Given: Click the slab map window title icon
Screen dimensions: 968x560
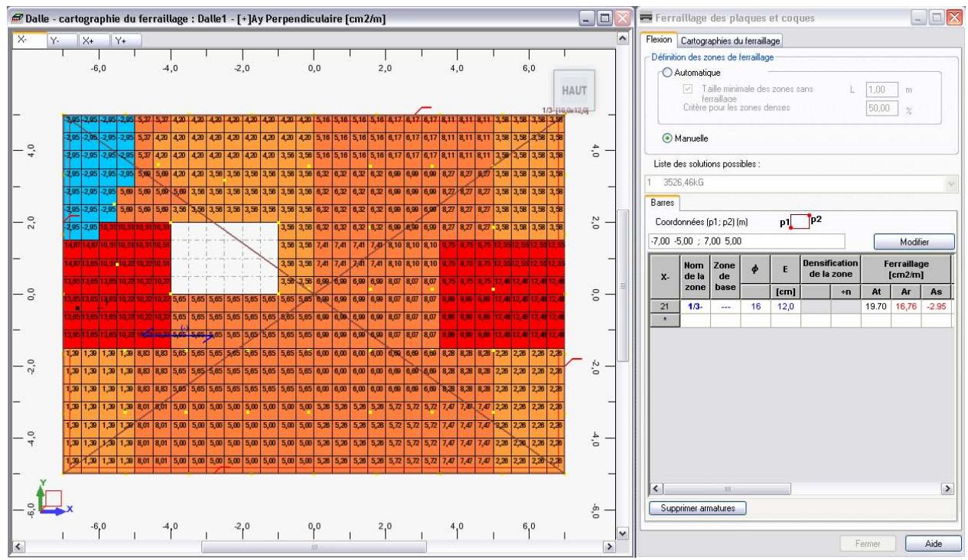Looking at the screenshot, I should [x=15, y=17].
